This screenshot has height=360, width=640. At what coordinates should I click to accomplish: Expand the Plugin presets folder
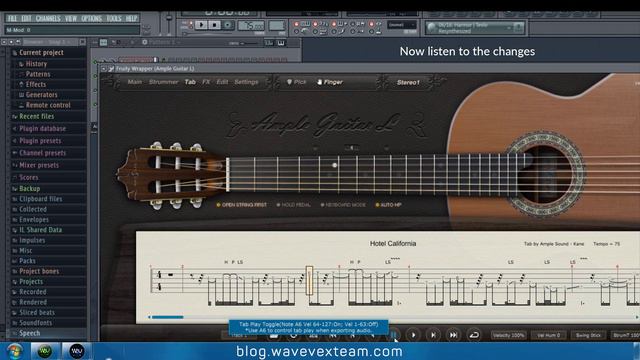[x=40, y=141]
